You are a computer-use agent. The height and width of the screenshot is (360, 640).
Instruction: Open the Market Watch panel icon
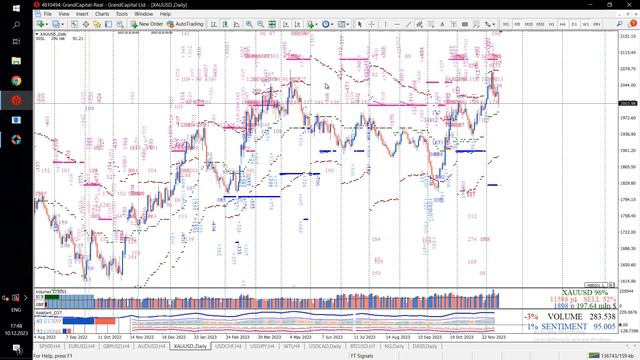[x=74, y=24]
